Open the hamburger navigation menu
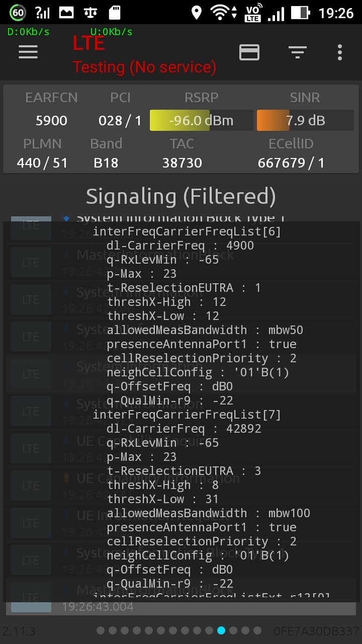Viewport: 362px width, 644px height. pyautogui.click(x=28, y=52)
